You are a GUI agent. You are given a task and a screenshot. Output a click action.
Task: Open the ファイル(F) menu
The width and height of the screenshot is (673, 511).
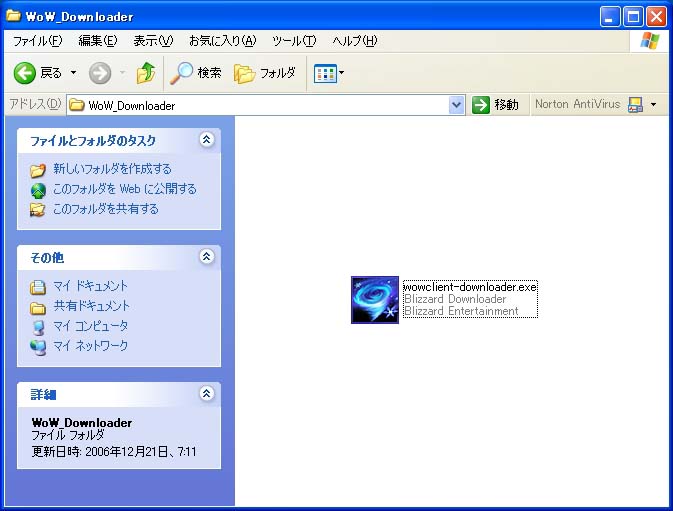coord(37,41)
